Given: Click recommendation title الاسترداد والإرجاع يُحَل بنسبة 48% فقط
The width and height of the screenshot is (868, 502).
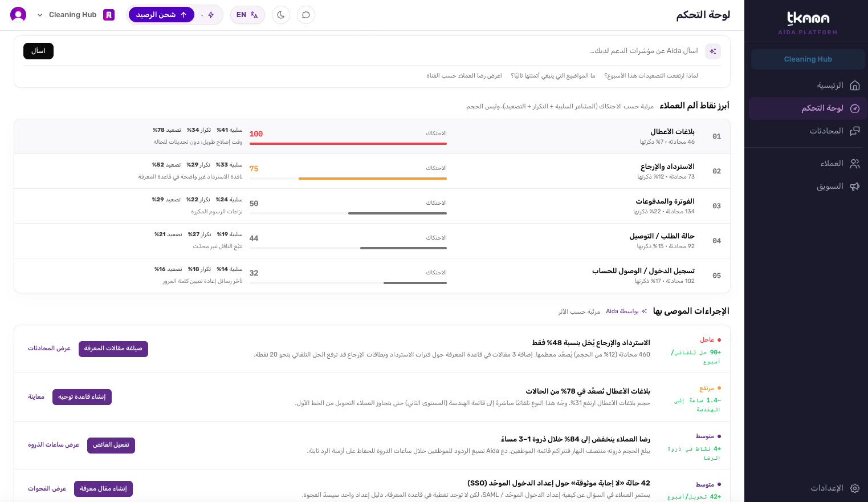Looking at the screenshot, I should [591, 343].
